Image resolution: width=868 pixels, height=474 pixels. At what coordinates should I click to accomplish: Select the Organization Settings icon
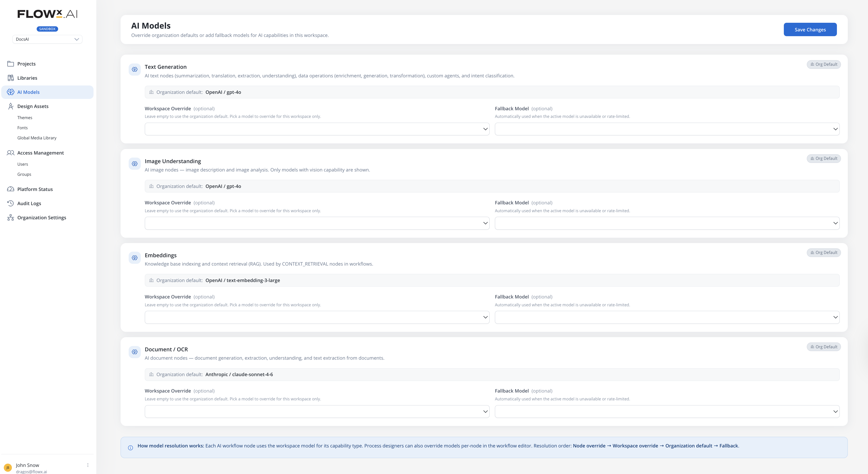(x=10, y=218)
